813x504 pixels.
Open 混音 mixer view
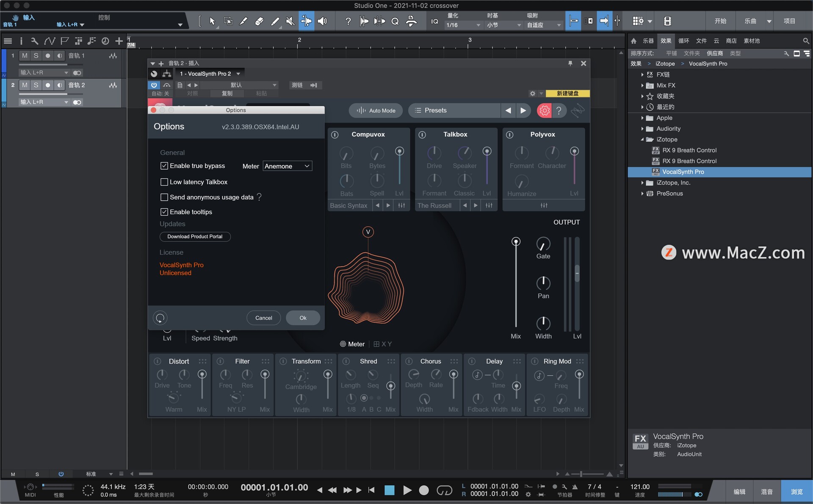point(767,492)
